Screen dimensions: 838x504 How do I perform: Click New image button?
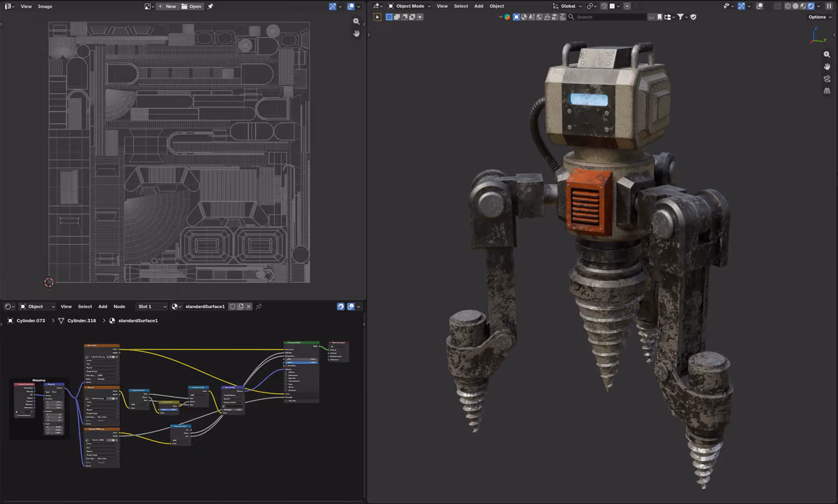click(168, 6)
